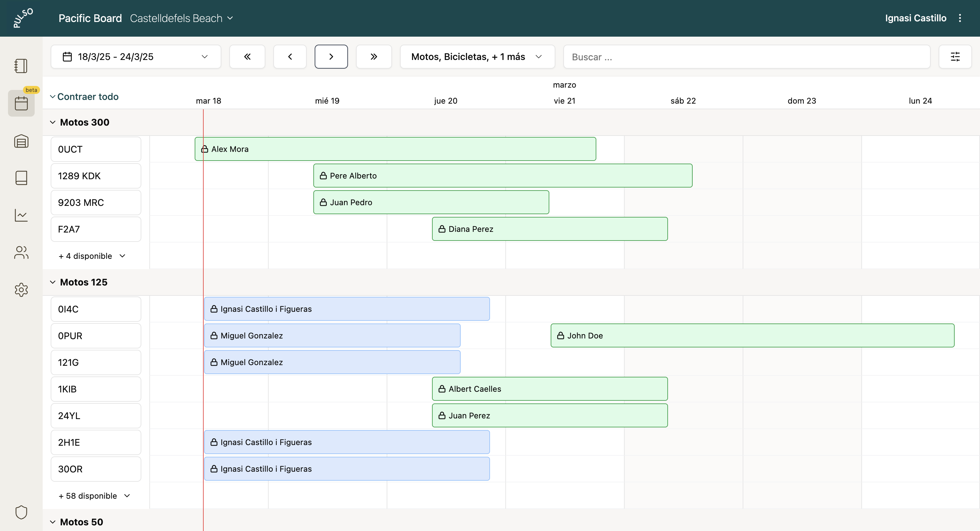Open the analytics chart icon
Viewport: 980px width, 531px height.
click(x=21, y=215)
